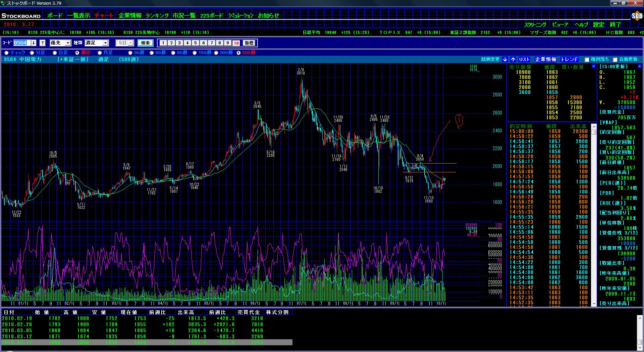Click the SDB logo icon
Image resolution: width=644 pixels, height=352 pixels.
[637, 16]
